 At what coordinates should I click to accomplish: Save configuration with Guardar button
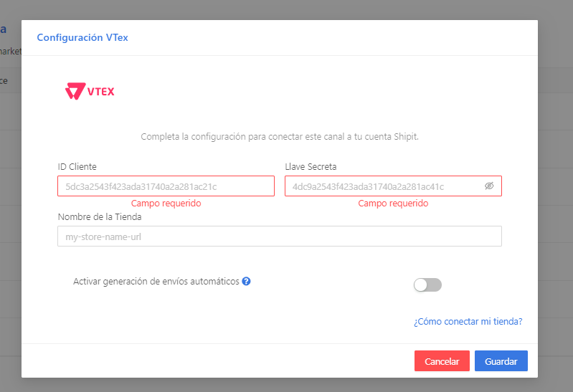tap(501, 361)
